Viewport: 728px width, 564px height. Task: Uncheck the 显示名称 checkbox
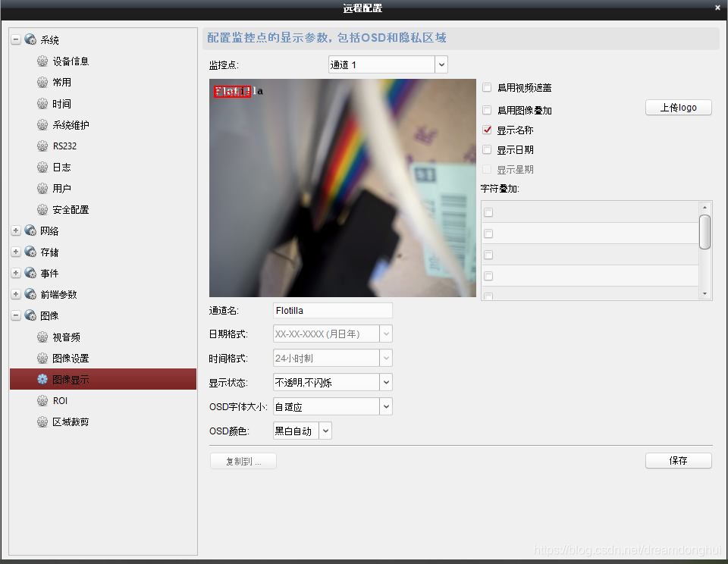[487, 130]
